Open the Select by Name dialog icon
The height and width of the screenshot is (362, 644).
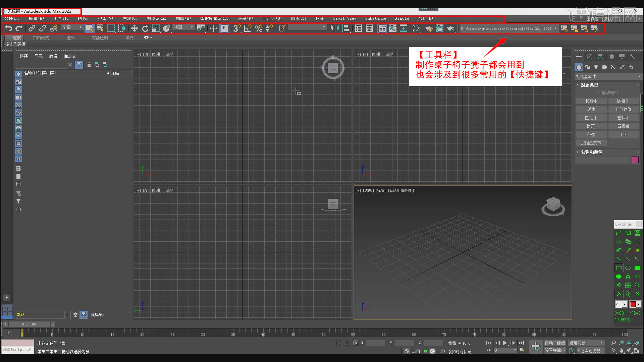coord(100,28)
